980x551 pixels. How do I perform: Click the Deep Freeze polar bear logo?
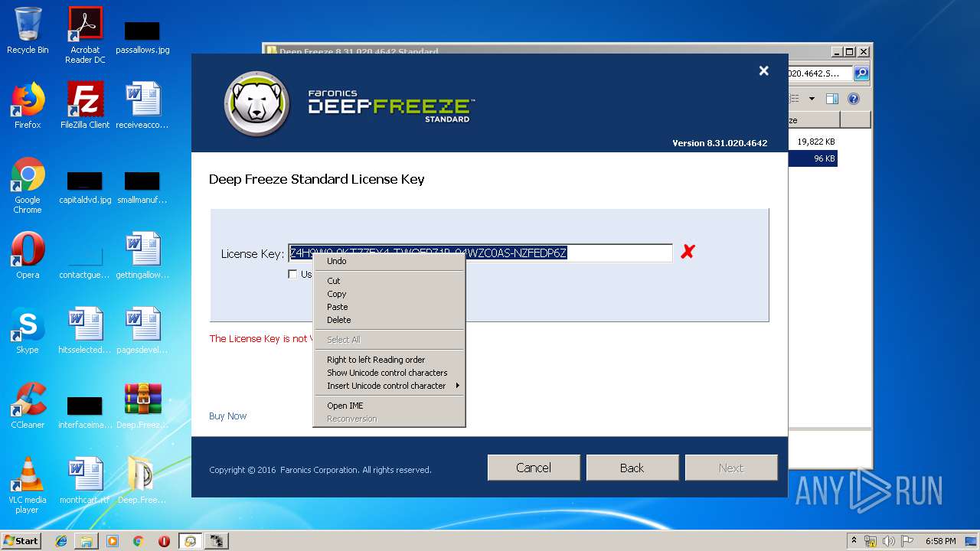(x=257, y=104)
